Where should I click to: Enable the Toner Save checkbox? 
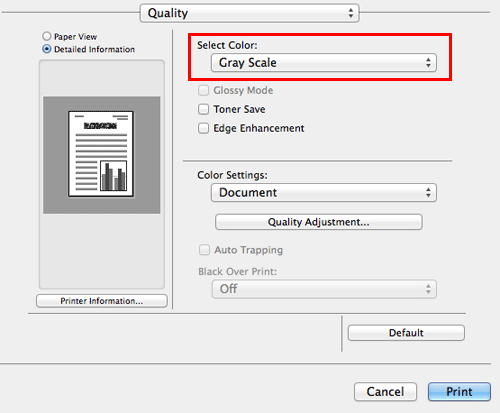203,109
